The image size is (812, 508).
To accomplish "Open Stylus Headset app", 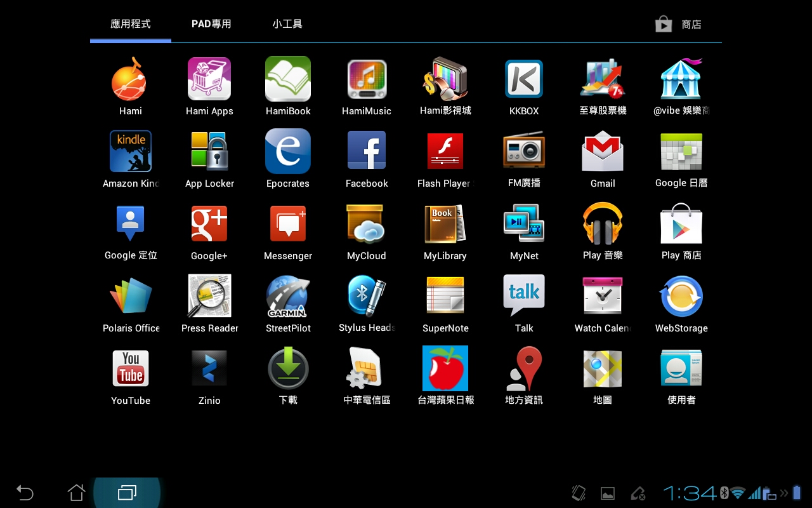I will (x=367, y=296).
